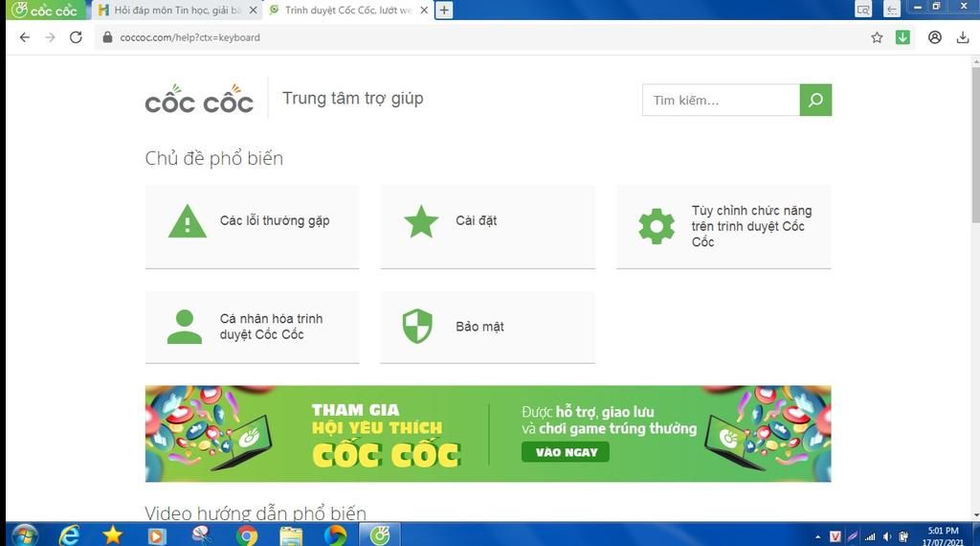
Task: Close the Hỏi đáp môn Tin học tab
Action: click(253, 10)
